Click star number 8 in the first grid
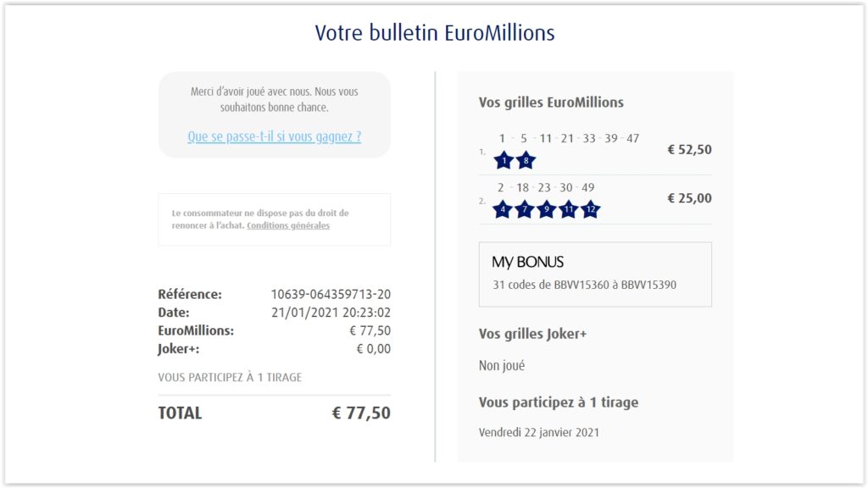Viewport: 868px width, 488px height. (x=526, y=160)
